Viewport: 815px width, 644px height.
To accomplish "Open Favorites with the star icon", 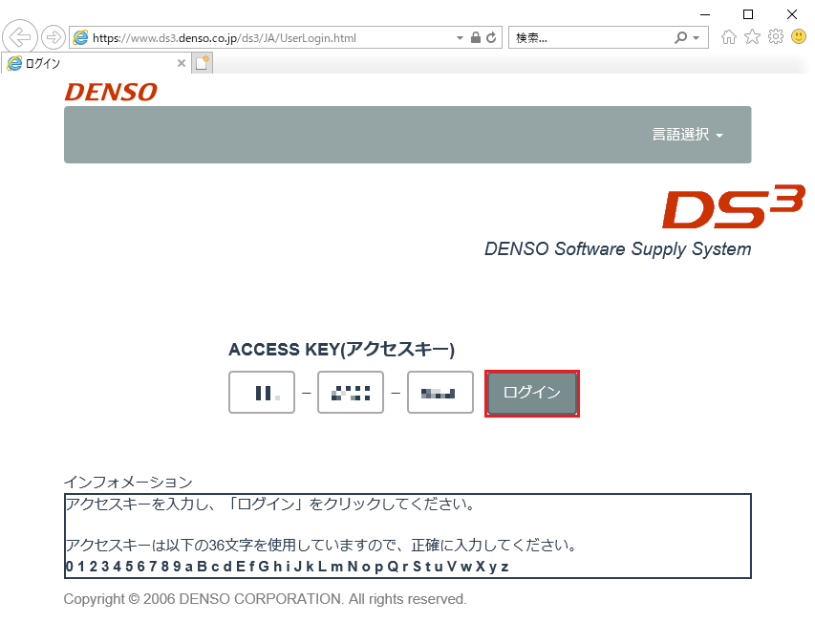I will point(752,37).
